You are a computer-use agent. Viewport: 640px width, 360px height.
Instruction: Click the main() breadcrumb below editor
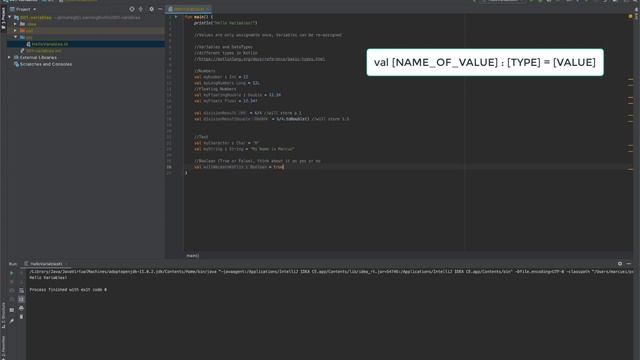point(193,256)
